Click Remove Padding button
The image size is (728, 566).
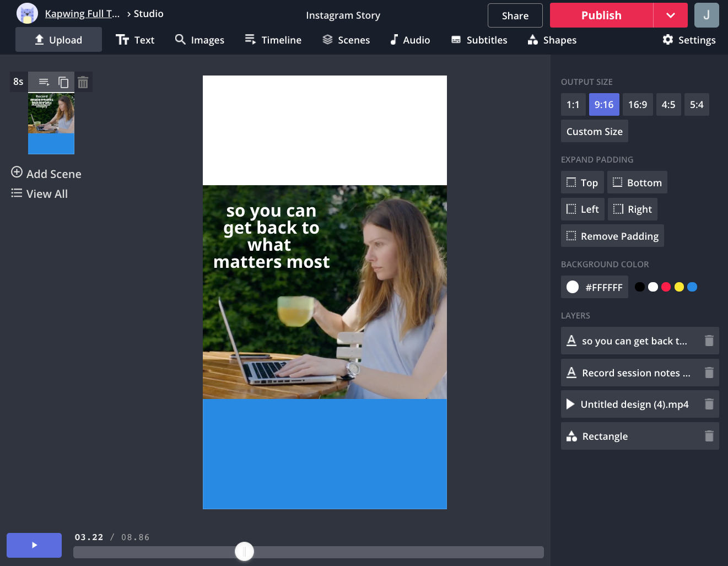612,236
